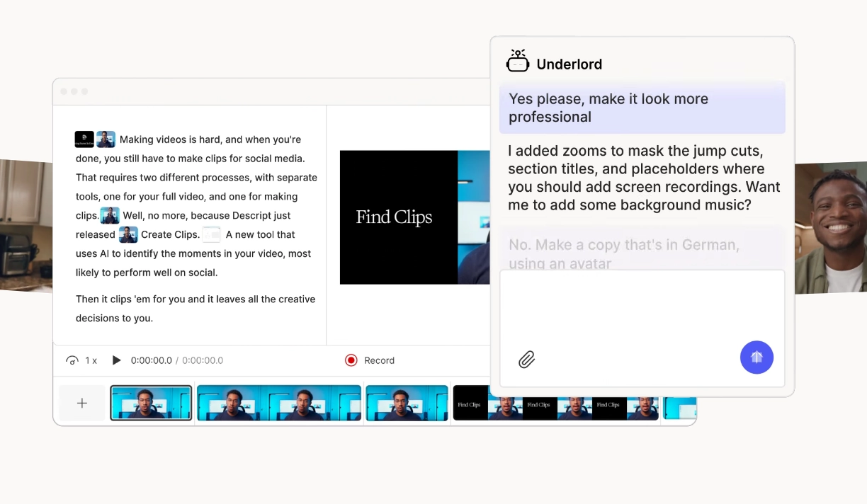This screenshot has width=867, height=504.
Task: Toggle recording with the Record control
Action: pos(369,360)
